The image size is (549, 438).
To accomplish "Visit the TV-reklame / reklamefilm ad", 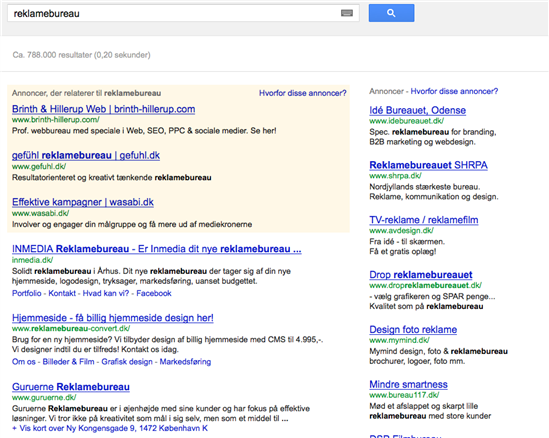I will (424, 220).
